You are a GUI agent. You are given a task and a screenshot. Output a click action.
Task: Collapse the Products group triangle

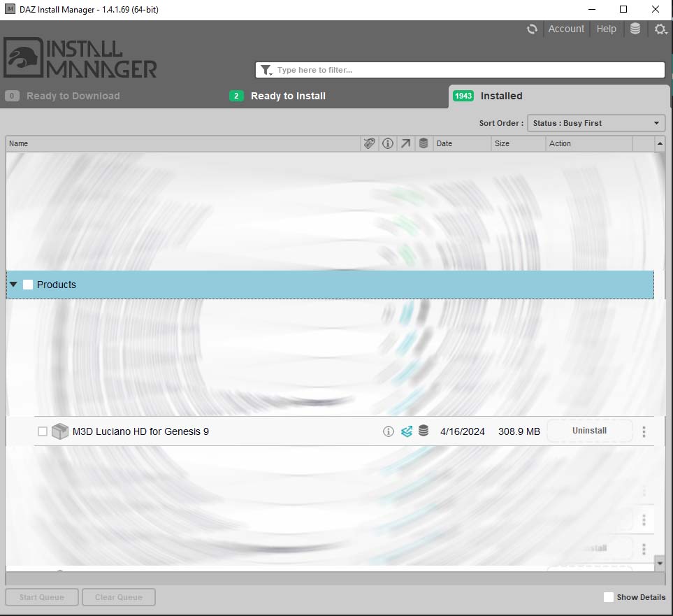coord(13,285)
